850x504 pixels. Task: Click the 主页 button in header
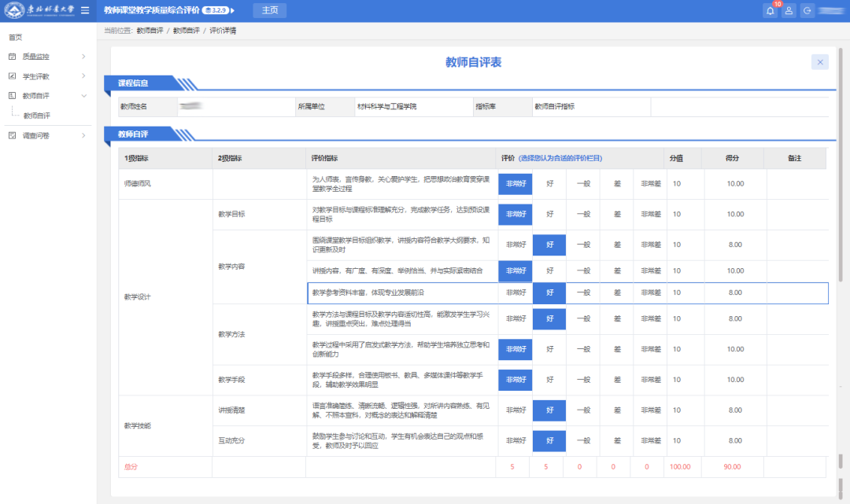pos(269,10)
